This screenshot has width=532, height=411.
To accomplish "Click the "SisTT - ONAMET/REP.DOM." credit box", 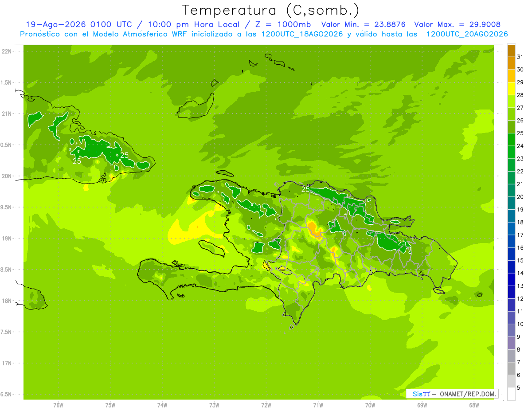I will (x=452, y=394).
